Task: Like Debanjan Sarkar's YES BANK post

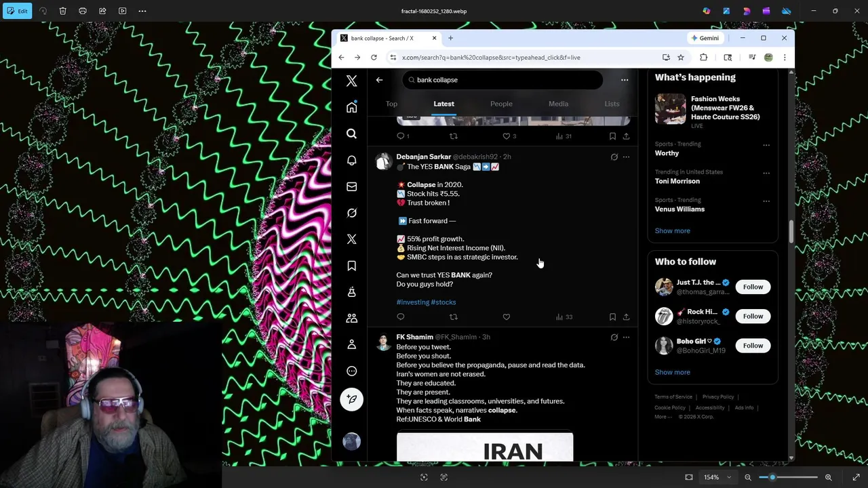Action: coord(507,317)
